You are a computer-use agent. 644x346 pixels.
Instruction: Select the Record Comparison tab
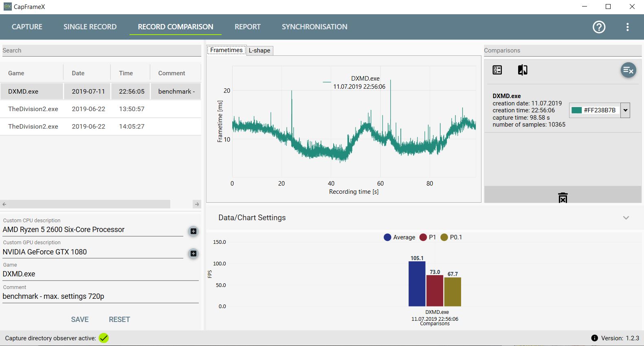click(176, 27)
